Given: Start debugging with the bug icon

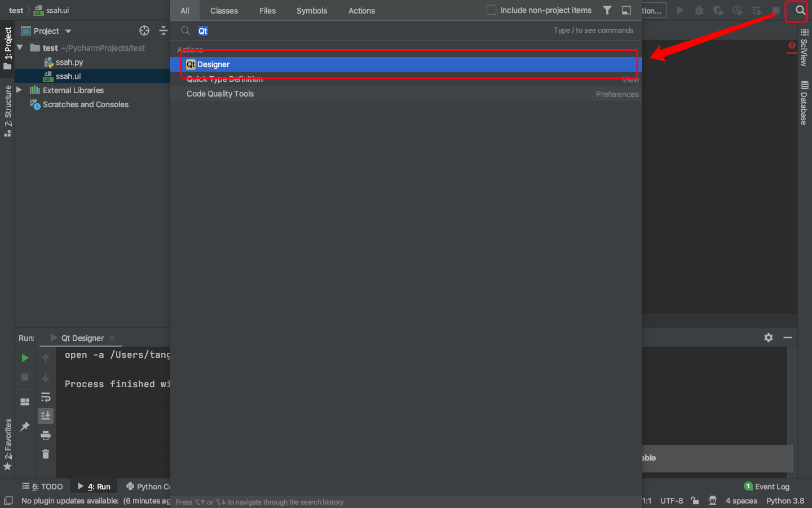Looking at the screenshot, I should click(699, 10).
